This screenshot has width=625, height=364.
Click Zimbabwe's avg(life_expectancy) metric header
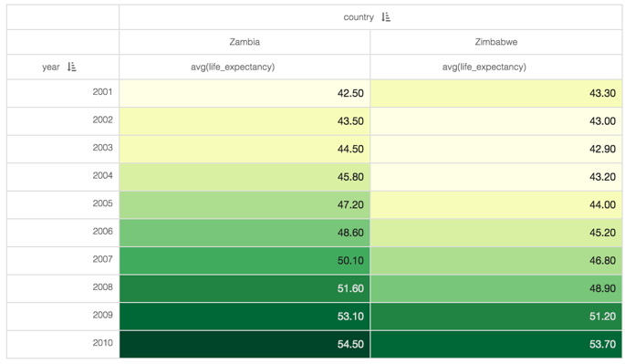(484, 67)
